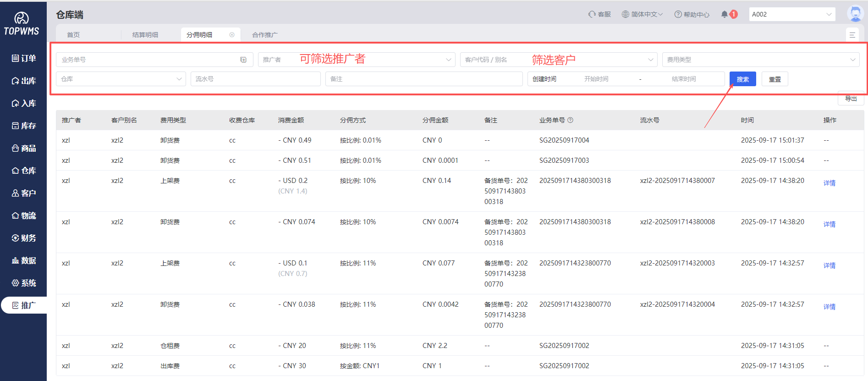Open 库存 in the sidebar
This screenshot has height=381, width=868.
[24, 126]
